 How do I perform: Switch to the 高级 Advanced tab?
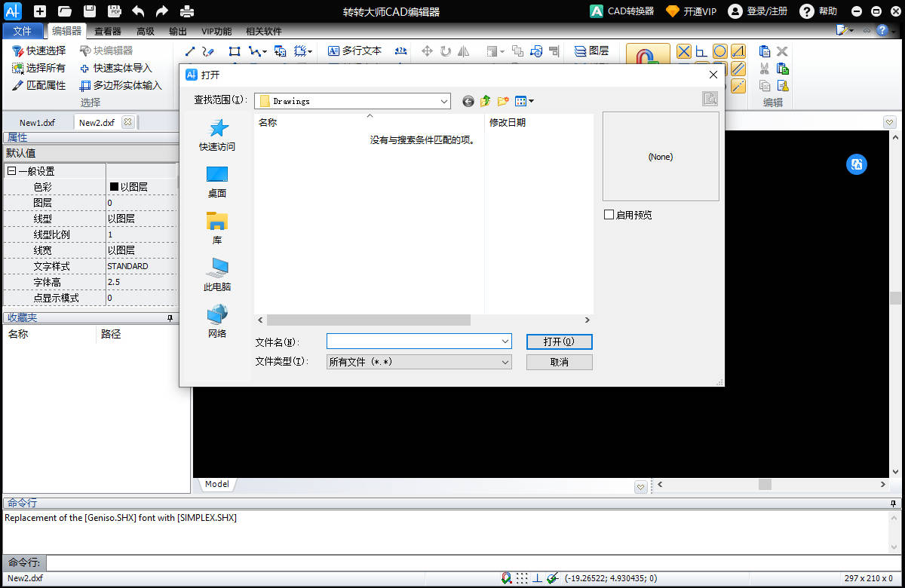(x=146, y=32)
